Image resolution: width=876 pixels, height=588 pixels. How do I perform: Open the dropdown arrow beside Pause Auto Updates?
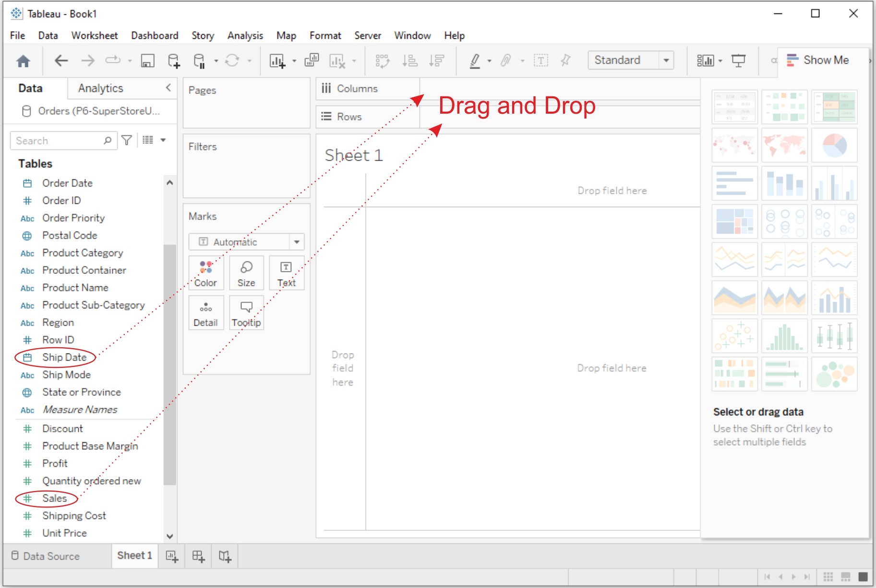[216, 61]
